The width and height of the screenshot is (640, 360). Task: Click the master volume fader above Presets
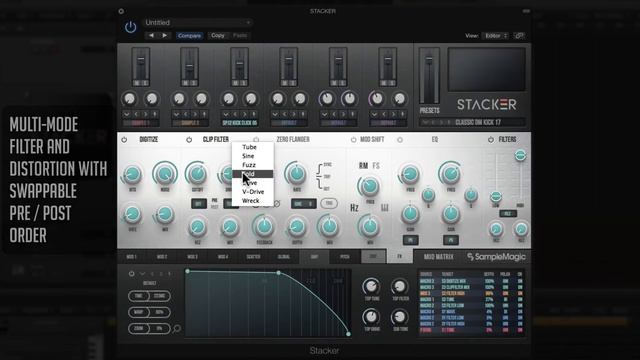pyautogui.click(x=429, y=60)
